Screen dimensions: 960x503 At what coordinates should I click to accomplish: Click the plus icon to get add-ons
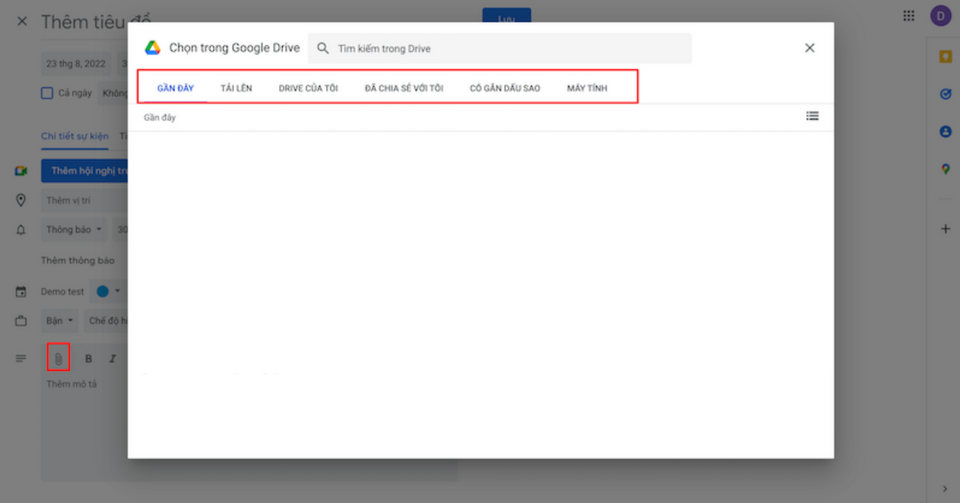[x=945, y=229]
